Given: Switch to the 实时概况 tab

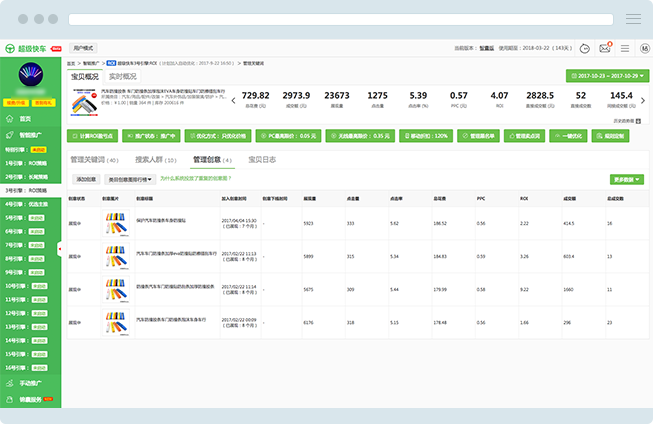Looking at the screenshot, I should tap(123, 76).
